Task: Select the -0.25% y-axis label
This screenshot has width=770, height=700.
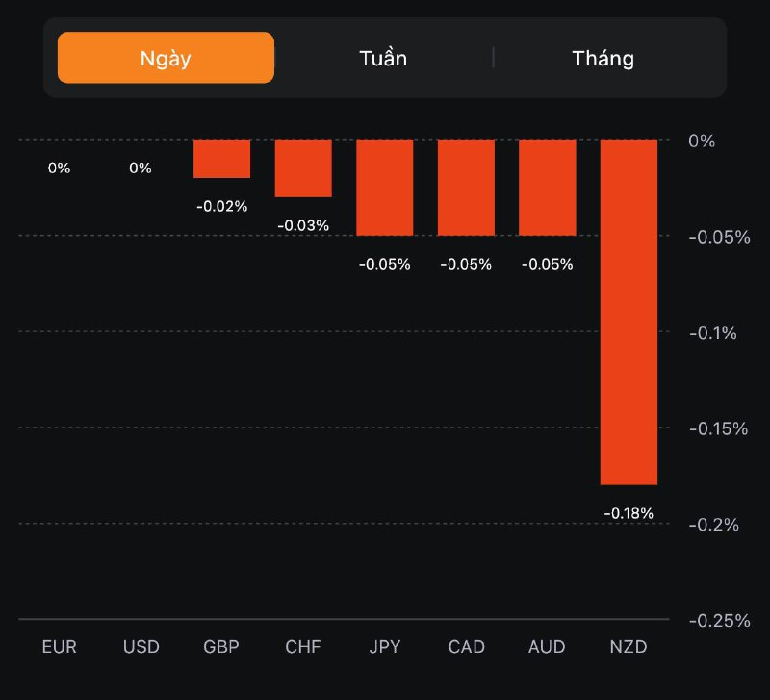Action: pos(719,621)
